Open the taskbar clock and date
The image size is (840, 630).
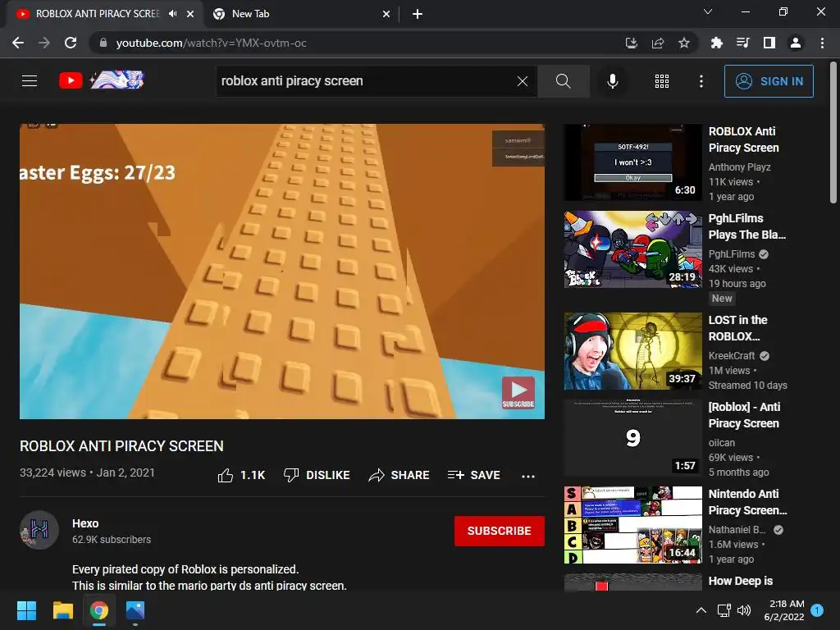pyautogui.click(x=784, y=610)
